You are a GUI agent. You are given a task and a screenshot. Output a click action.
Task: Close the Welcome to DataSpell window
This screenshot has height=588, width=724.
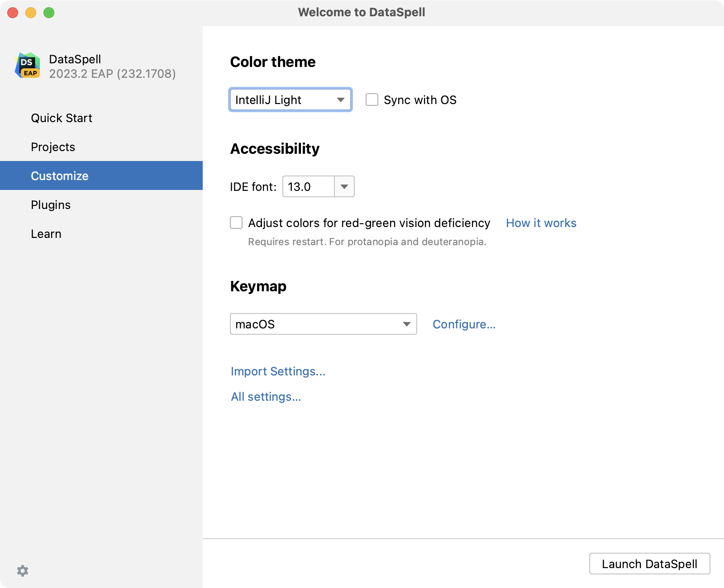click(x=13, y=13)
